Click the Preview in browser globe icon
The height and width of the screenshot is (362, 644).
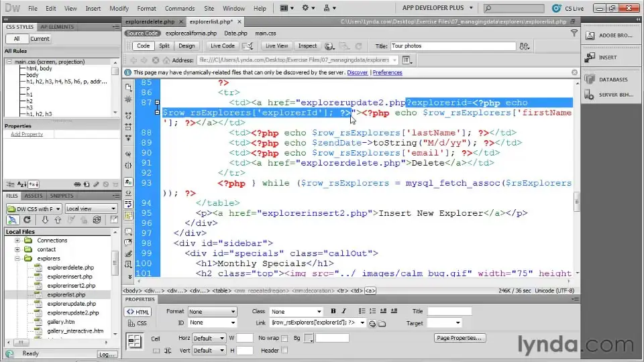329,46
